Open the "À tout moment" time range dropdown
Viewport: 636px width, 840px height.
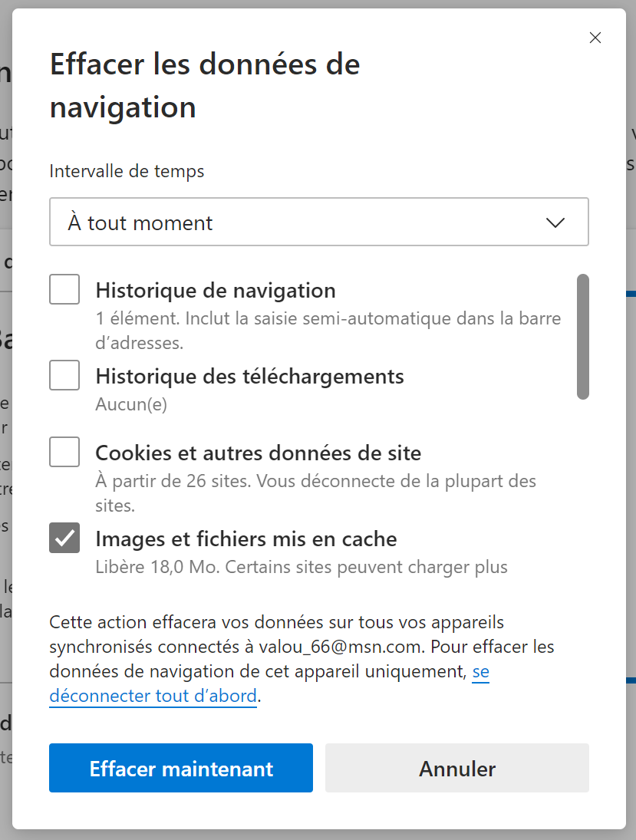318,222
